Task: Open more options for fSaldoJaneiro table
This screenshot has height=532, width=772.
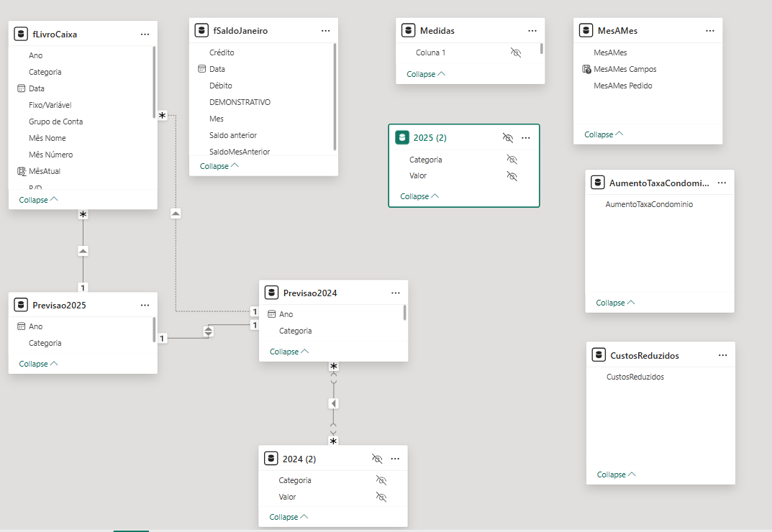Action: [x=325, y=30]
